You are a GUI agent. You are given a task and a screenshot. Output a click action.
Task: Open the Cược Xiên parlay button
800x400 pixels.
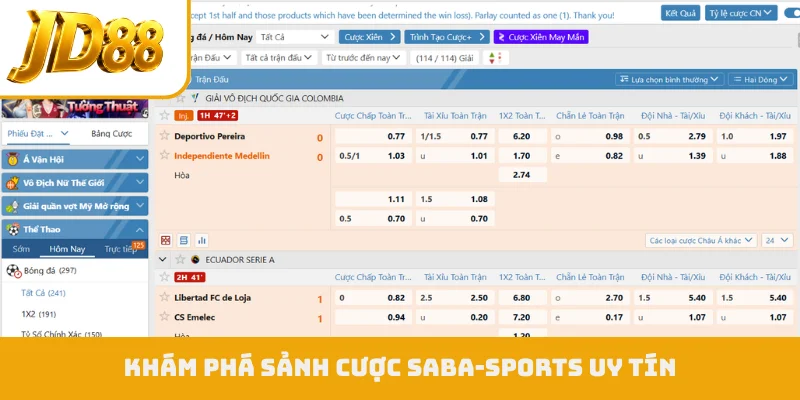click(369, 37)
